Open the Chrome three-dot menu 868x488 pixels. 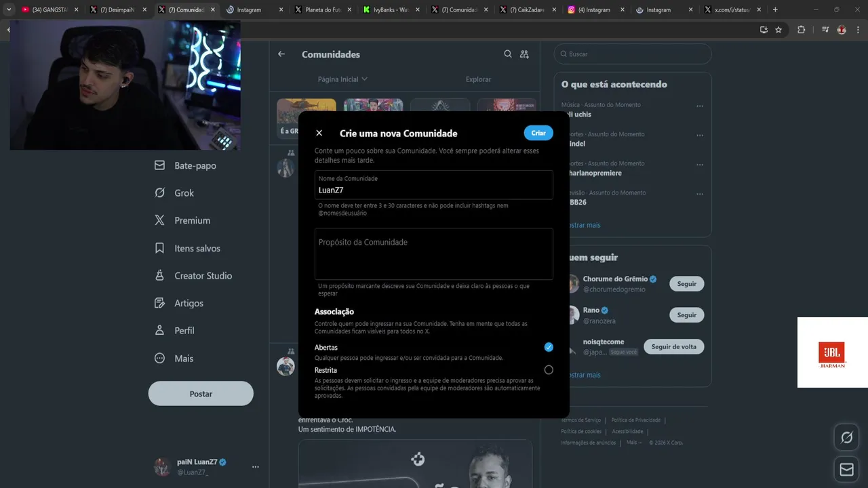click(858, 30)
